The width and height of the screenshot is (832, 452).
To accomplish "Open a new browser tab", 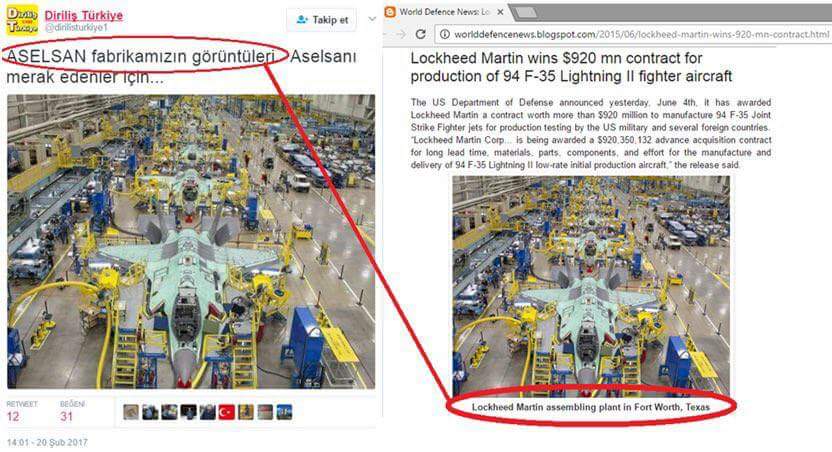I will point(526,13).
